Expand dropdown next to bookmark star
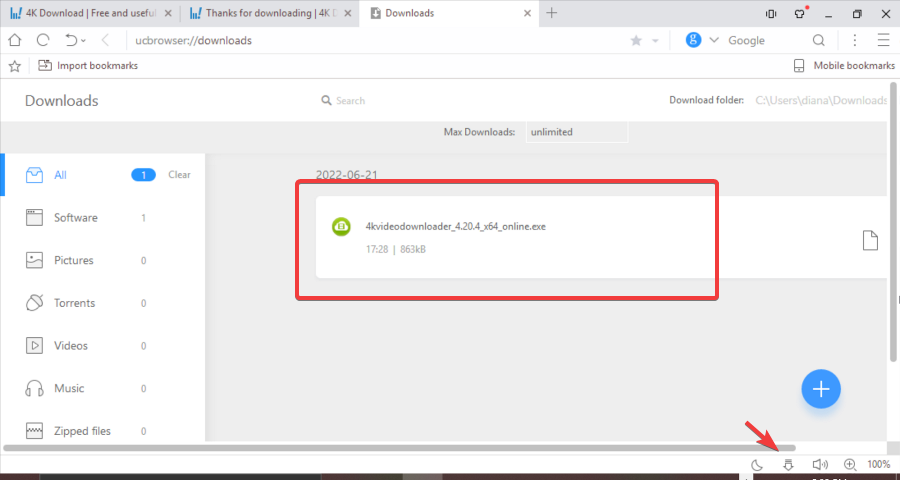 click(654, 41)
